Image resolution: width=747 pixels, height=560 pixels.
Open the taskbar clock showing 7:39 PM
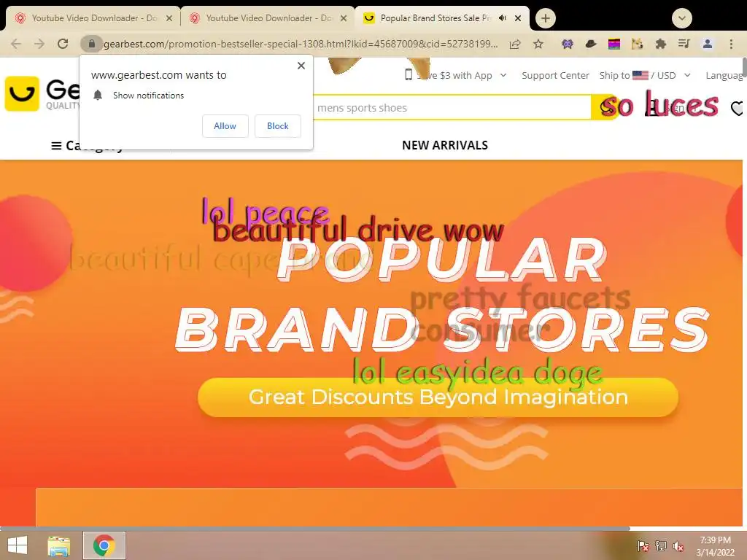[715, 546]
